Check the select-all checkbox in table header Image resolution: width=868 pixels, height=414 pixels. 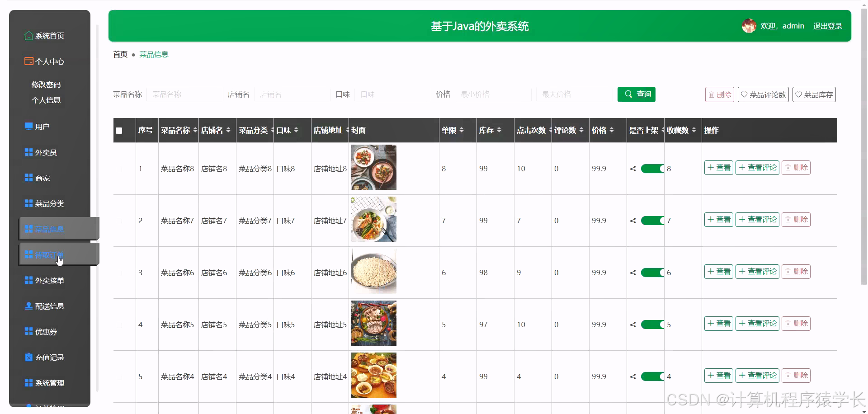(x=119, y=131)
